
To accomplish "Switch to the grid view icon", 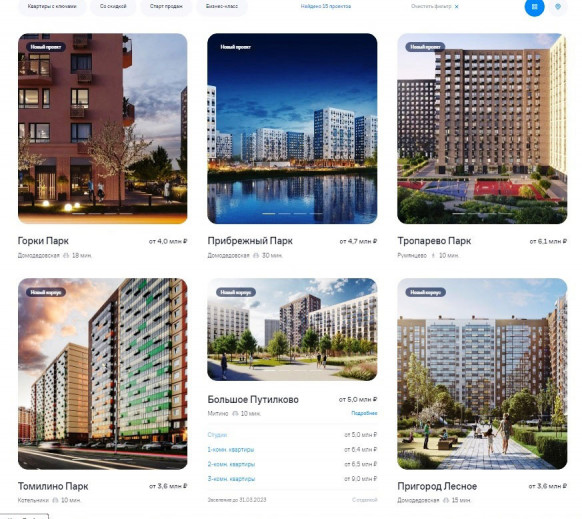I will (x=534, y=6).
